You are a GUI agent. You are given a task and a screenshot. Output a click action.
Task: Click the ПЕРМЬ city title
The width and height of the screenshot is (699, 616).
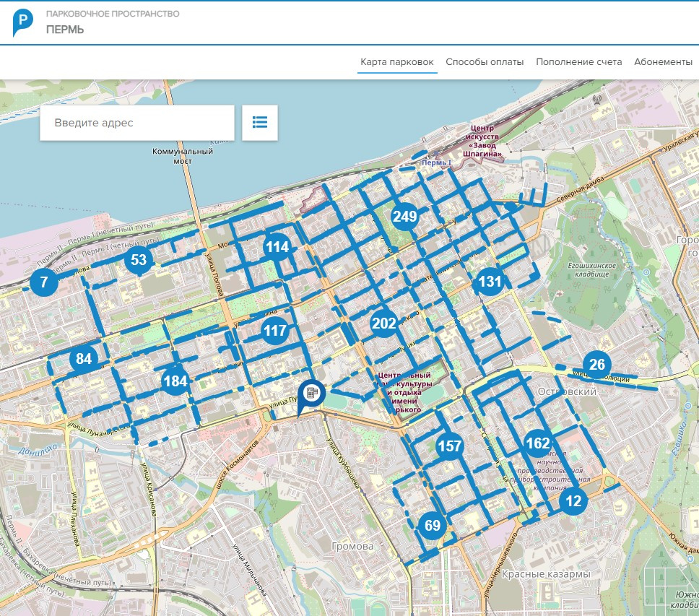(65, 30)
